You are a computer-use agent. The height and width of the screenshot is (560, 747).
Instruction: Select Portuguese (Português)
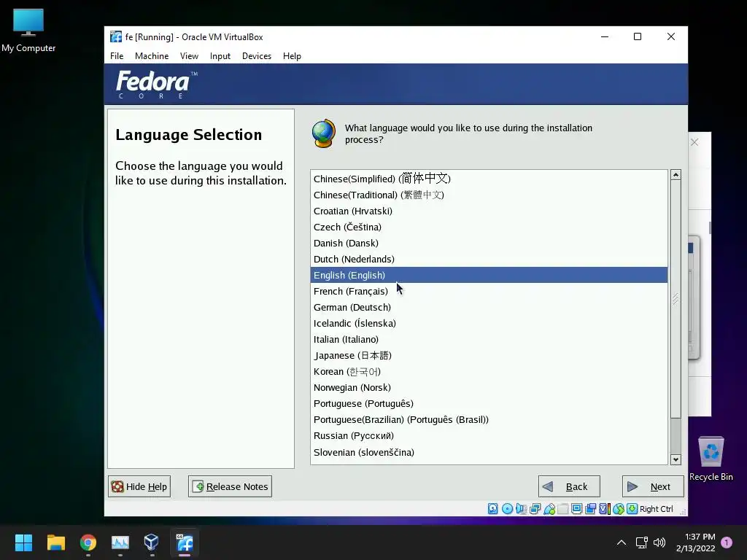pos(489,404)
